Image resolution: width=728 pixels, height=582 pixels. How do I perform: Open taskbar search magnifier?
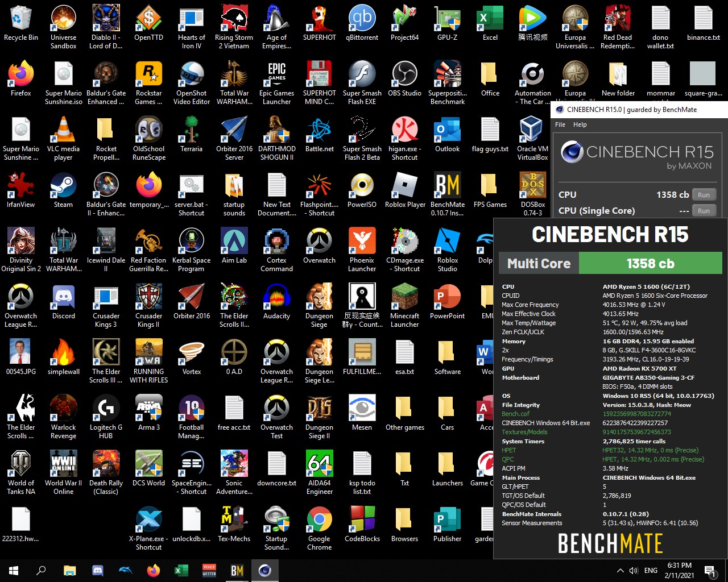click(x=41, y=571)
